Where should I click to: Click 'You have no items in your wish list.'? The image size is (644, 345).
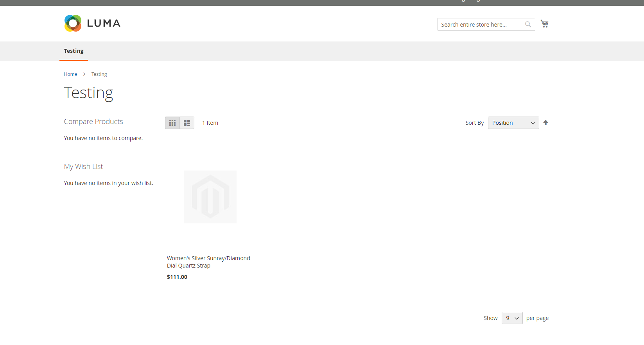pyautogui.click(x=108, y=183)
